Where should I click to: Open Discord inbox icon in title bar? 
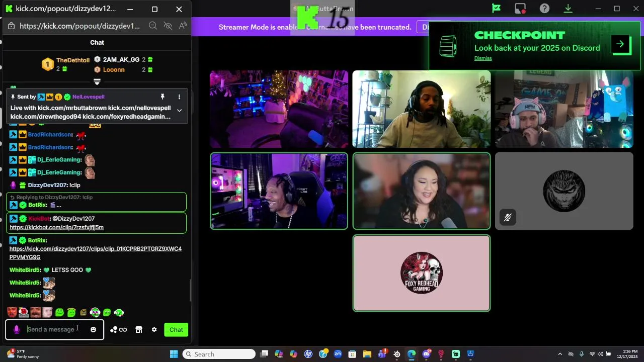click(520, 9)
